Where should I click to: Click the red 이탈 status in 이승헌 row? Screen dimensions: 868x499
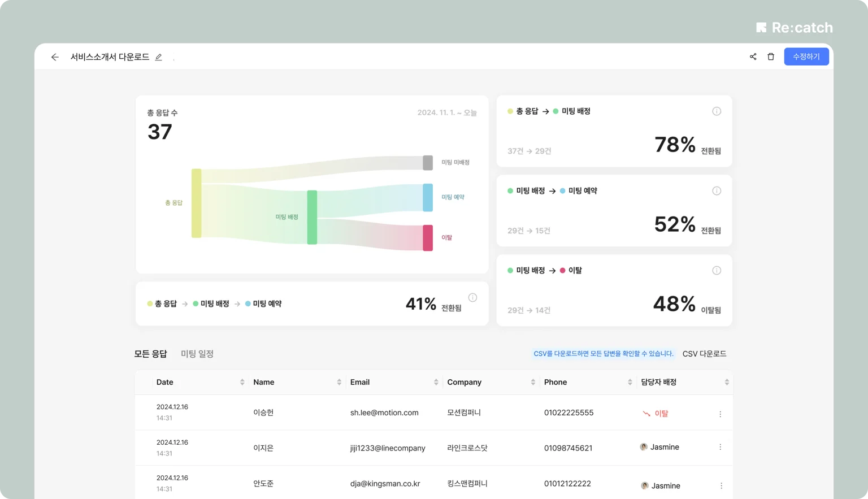[656, 414]
